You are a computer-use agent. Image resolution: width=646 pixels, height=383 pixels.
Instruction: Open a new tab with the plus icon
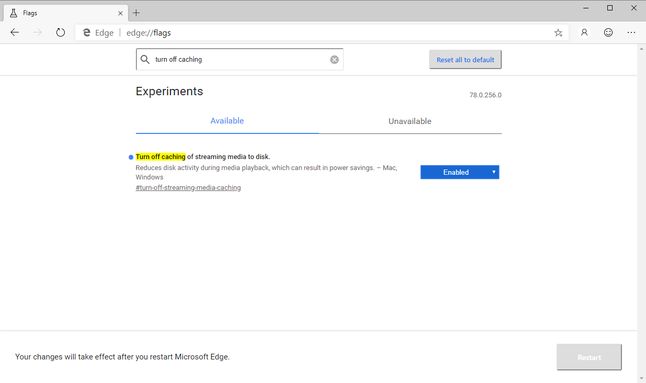[136, 13]
